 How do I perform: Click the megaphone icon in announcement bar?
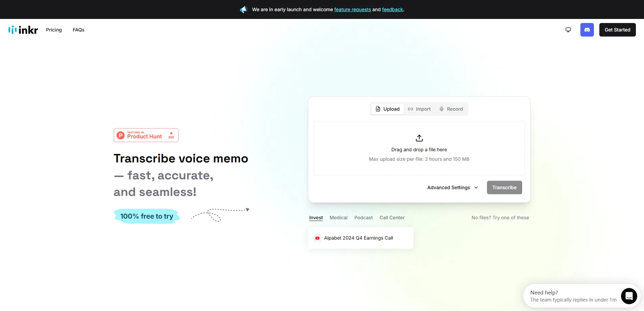pyautogui.click(x=244, y=9)
